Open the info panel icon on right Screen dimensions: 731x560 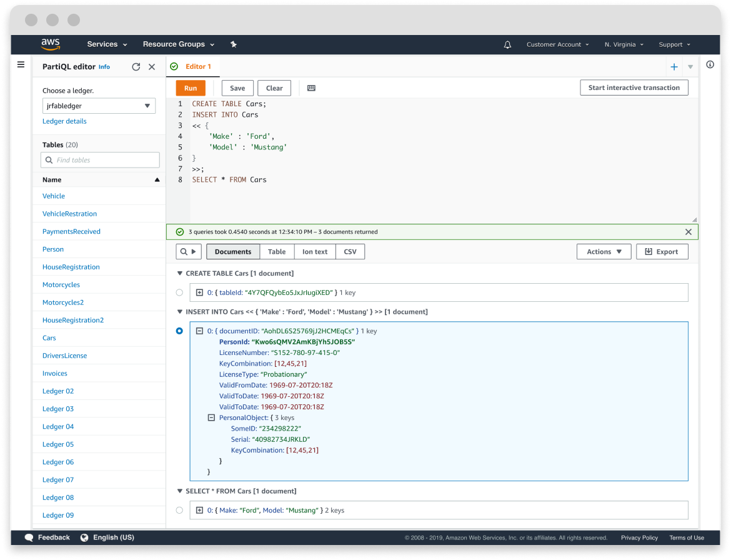coord(710,64)
